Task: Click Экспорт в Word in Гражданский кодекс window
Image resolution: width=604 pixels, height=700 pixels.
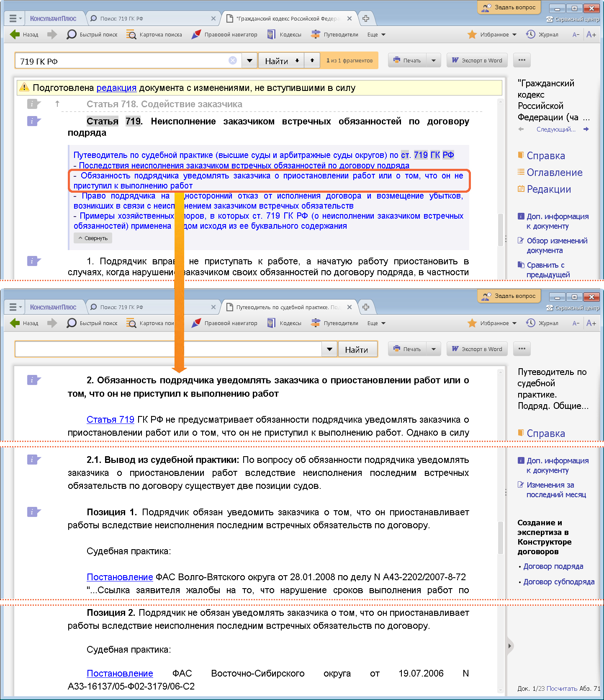Action: [477, 60]
